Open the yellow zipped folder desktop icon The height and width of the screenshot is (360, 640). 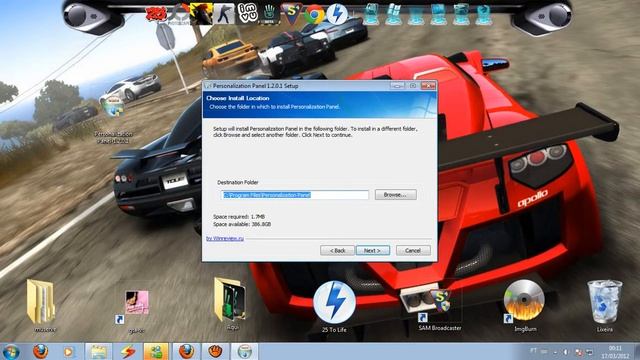41,305
